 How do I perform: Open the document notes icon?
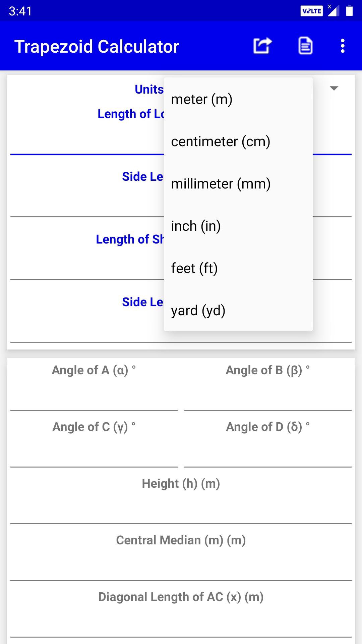coord(305,46)
